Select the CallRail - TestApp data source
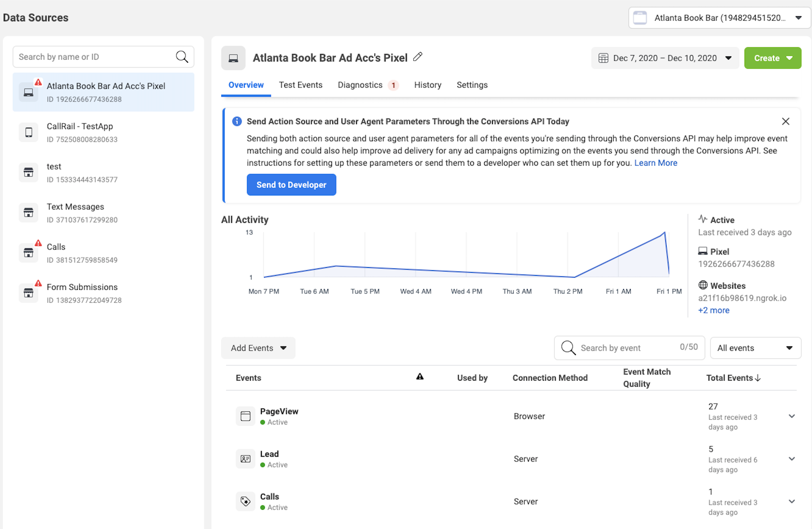This screenshot has height=529, width=812. (x=103, y=132)
